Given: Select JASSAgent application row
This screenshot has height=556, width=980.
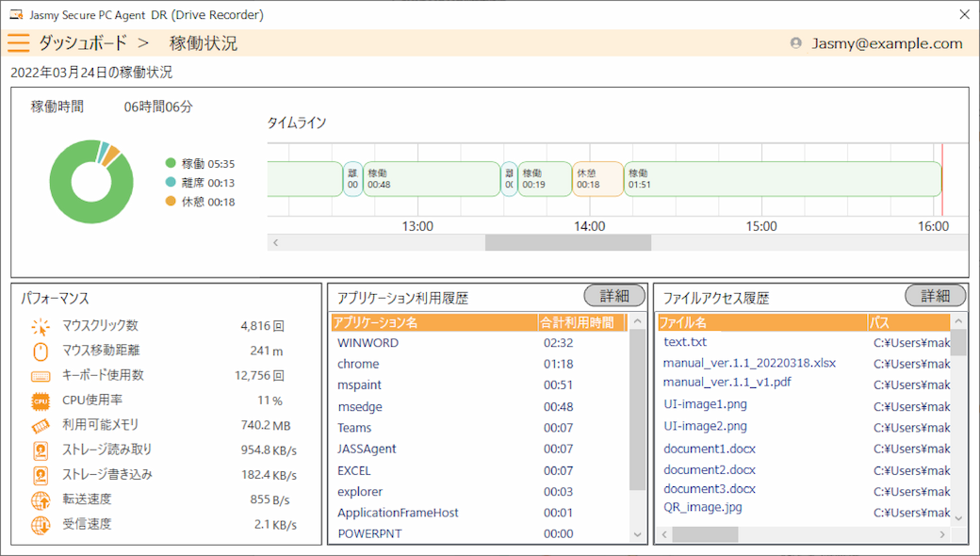Looking at the screenshot, I should 480,449.
